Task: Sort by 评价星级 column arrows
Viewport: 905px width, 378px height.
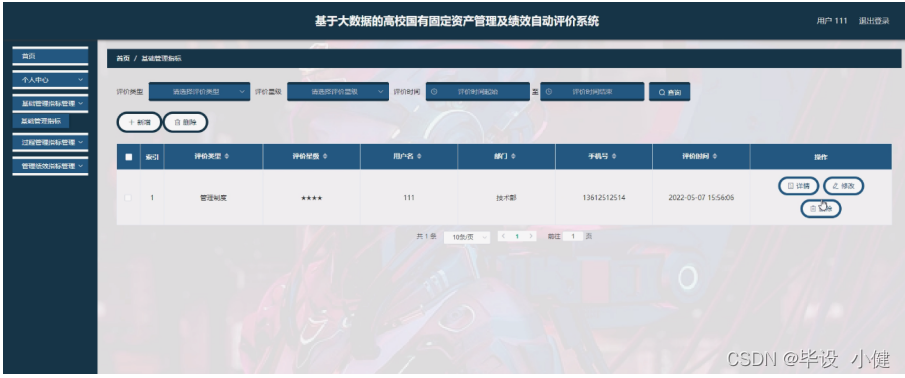Action: pyautogui.click(x=325, y=156)
